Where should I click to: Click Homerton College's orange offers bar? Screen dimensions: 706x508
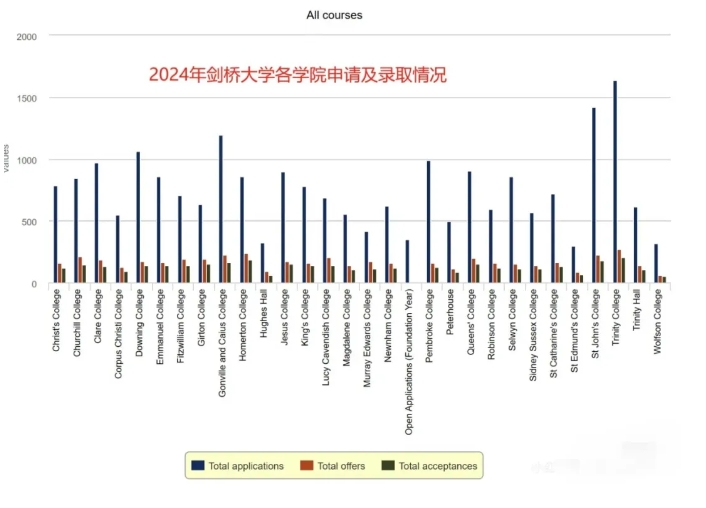click(246, 268)
